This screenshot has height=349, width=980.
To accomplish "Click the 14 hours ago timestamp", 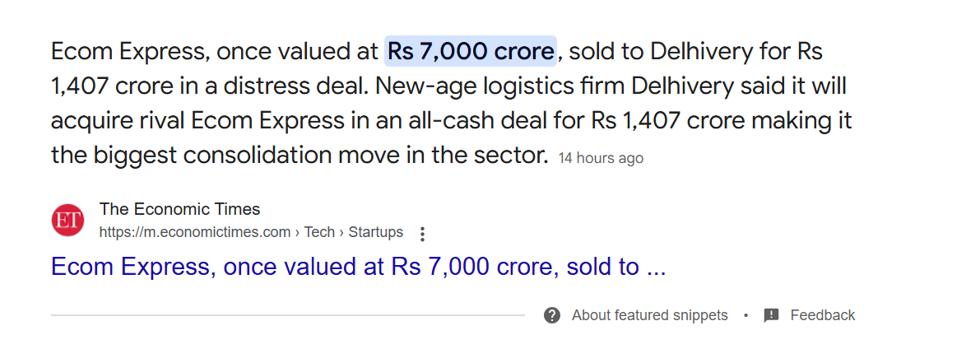I will pyautogui.click(x=601, y=158).
